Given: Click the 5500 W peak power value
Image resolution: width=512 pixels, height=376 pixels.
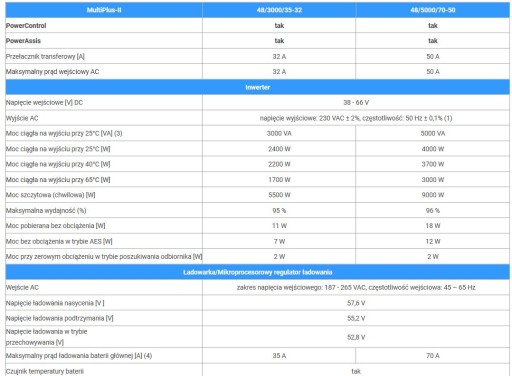Looking at the screenshot, I should pos(279,195).
